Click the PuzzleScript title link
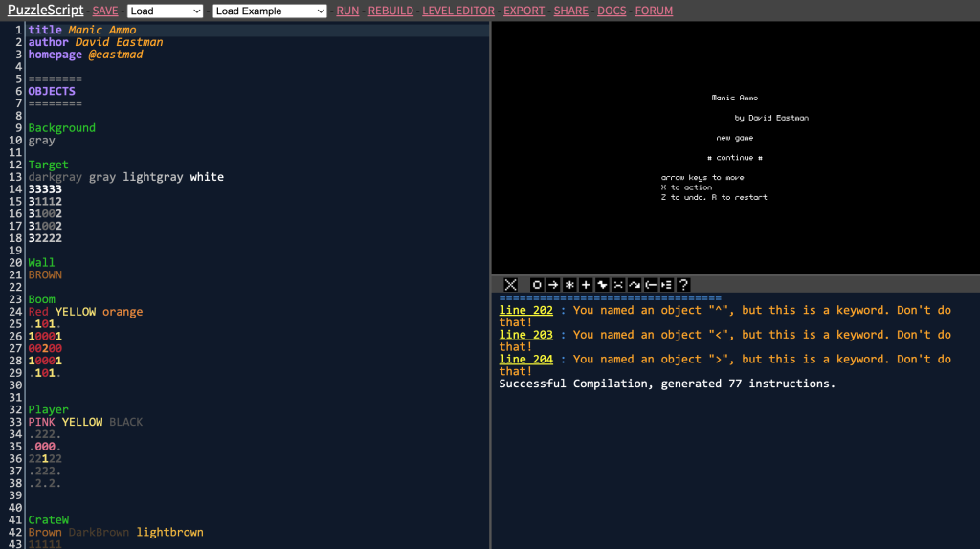The width and height of the screenshot is (980, 549). click(45, 11)
